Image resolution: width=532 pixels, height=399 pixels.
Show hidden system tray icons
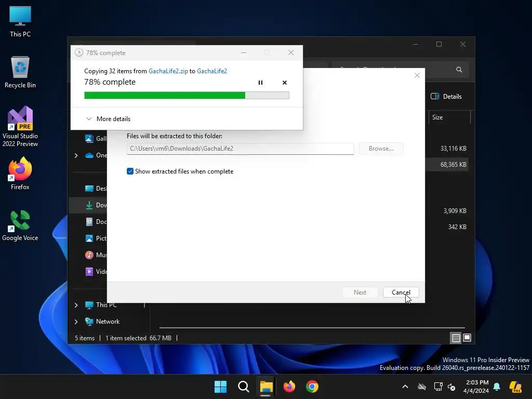405,387
